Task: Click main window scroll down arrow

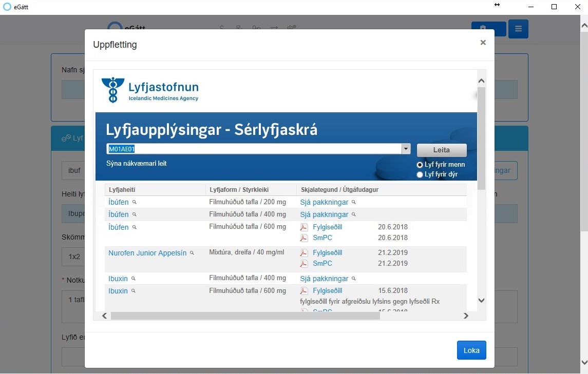Action: (584, 362)
